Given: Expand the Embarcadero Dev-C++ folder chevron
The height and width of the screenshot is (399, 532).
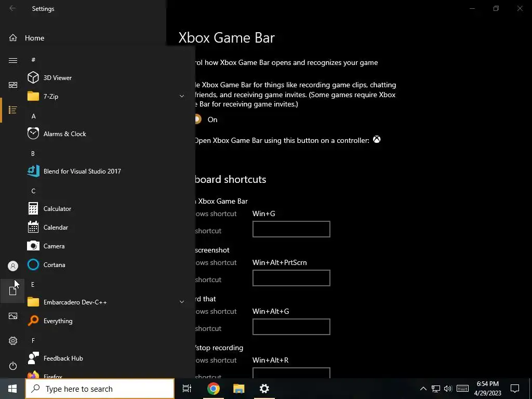Looking at the screenshot, I should click(x=182, y=302).
